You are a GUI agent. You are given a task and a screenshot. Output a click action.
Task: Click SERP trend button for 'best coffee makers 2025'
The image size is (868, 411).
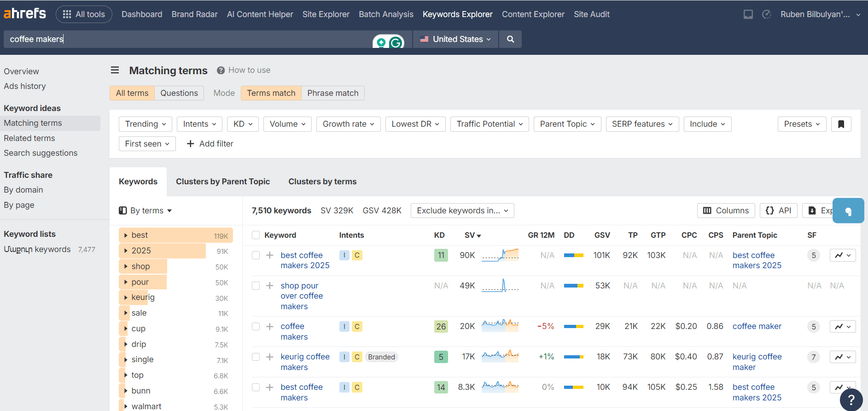843,255
